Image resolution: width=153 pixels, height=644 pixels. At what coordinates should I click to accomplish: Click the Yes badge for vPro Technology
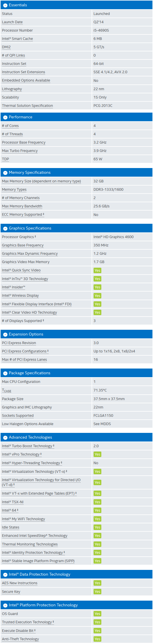(x=97, y=454)
